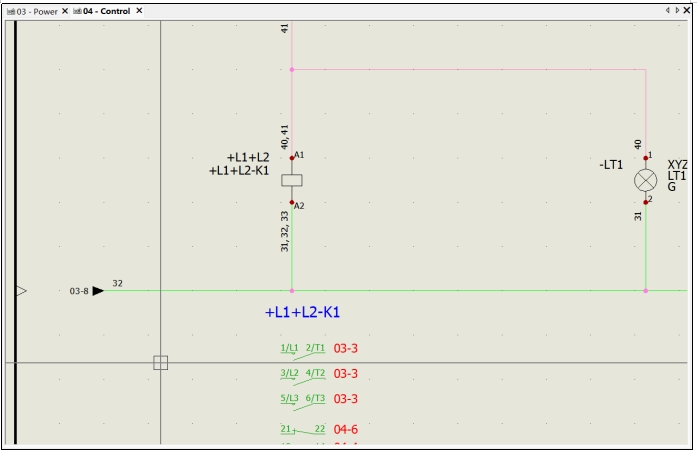
Task: Select the K1 relay coil symbol
Action: click(x=292, y=181)
